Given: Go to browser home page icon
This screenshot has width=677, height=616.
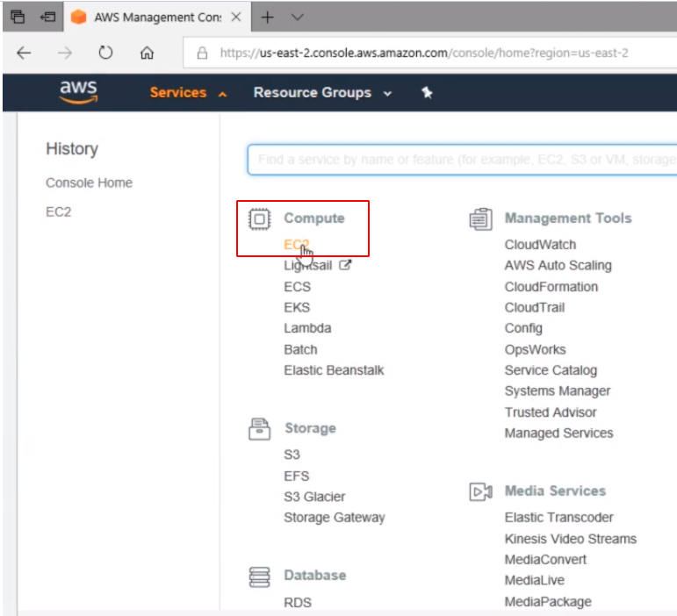Looking at the screenshot, I should 148,53.
